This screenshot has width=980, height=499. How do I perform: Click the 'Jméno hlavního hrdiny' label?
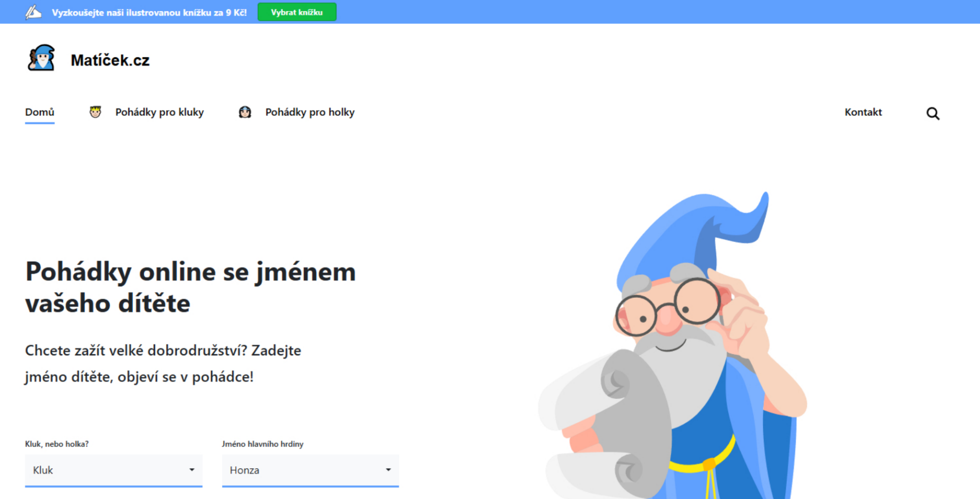click(263, 444)
